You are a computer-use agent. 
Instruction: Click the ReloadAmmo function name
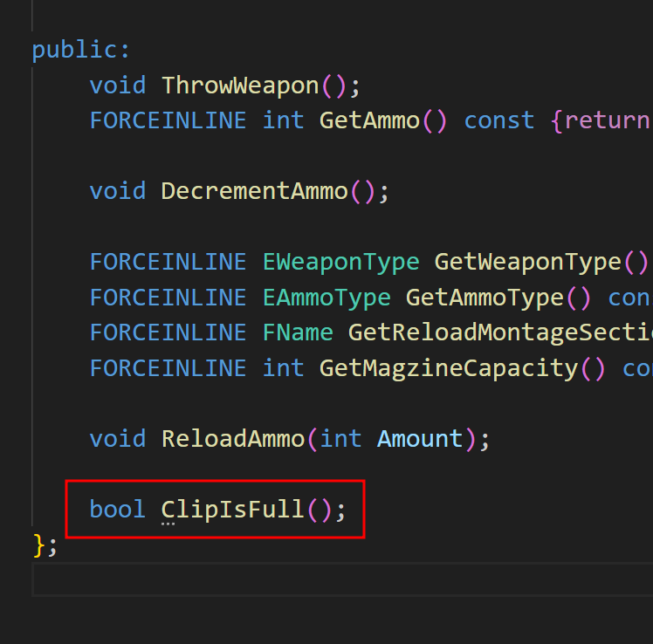[x=233, y=439]
